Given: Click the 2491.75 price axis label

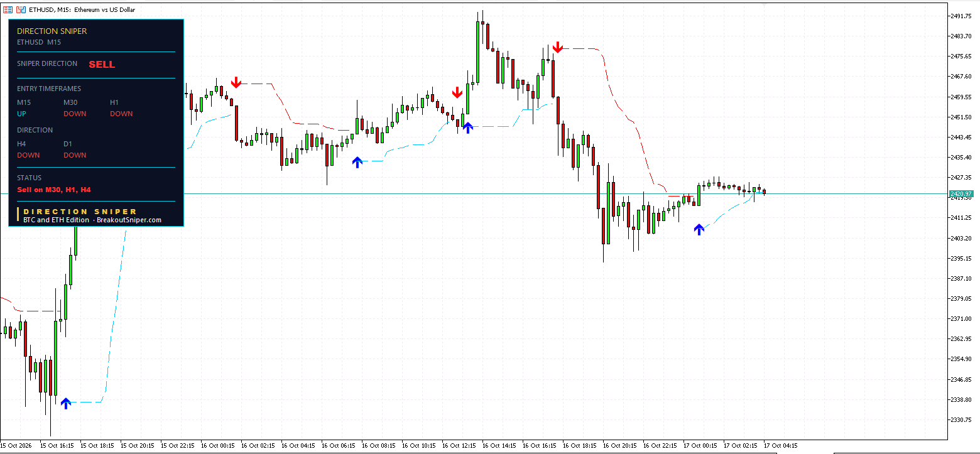Looking at the screenshot, I should [962, 16].
